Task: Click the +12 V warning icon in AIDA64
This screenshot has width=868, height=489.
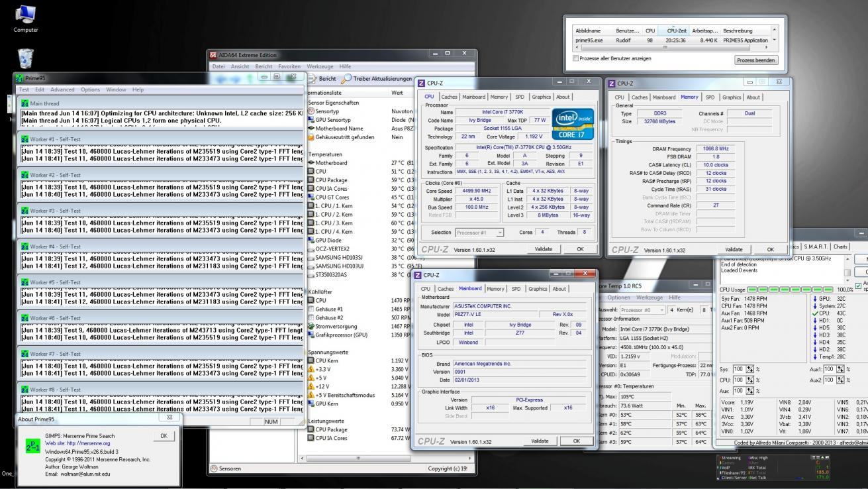Action: click(x=312, y=386)
